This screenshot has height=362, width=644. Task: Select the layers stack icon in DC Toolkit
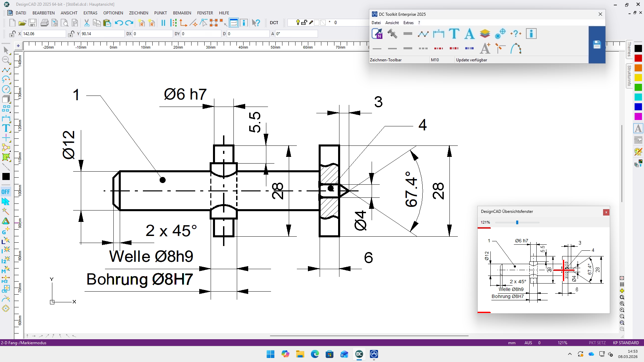point(485,34)
